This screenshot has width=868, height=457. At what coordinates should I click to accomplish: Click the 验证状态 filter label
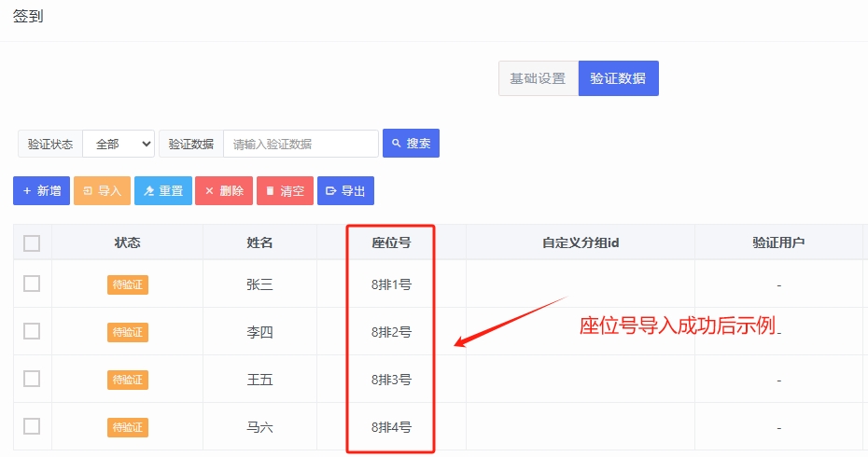pos(50,144)
